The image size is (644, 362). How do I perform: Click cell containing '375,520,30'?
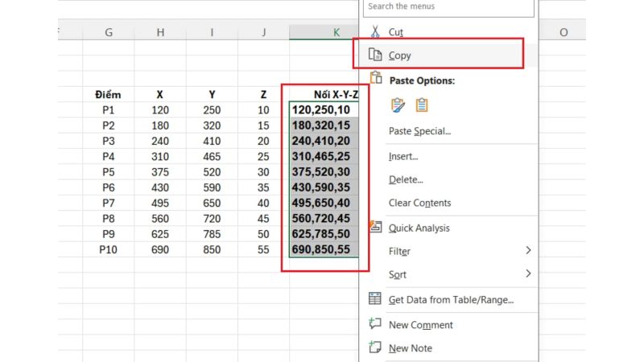point(324,172)
